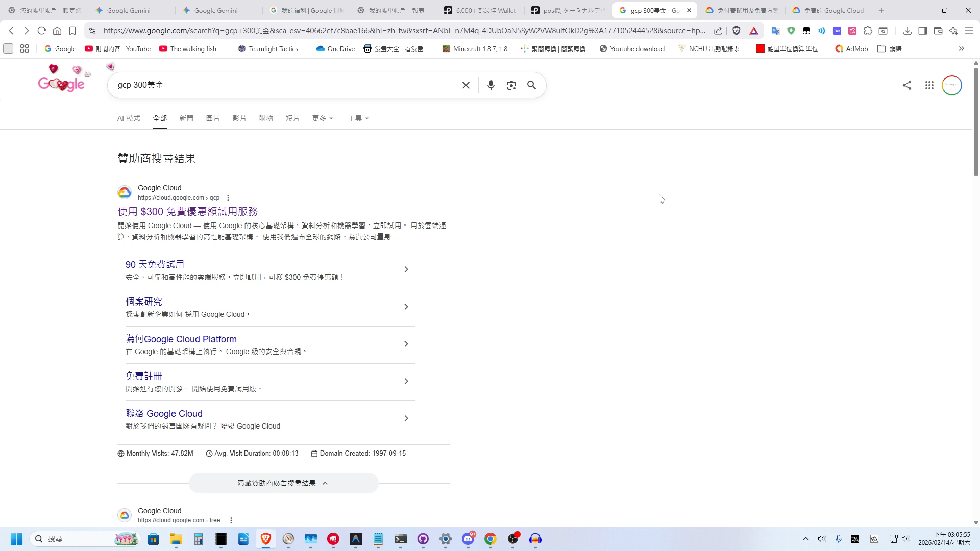Click the page vertical scrollbar thumb
980x551 pixels.
(976, 121)
